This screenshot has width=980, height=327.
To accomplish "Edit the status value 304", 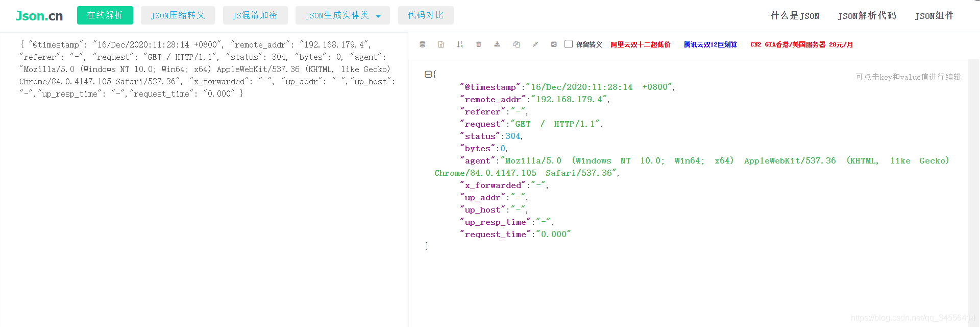I will [513, 136].
